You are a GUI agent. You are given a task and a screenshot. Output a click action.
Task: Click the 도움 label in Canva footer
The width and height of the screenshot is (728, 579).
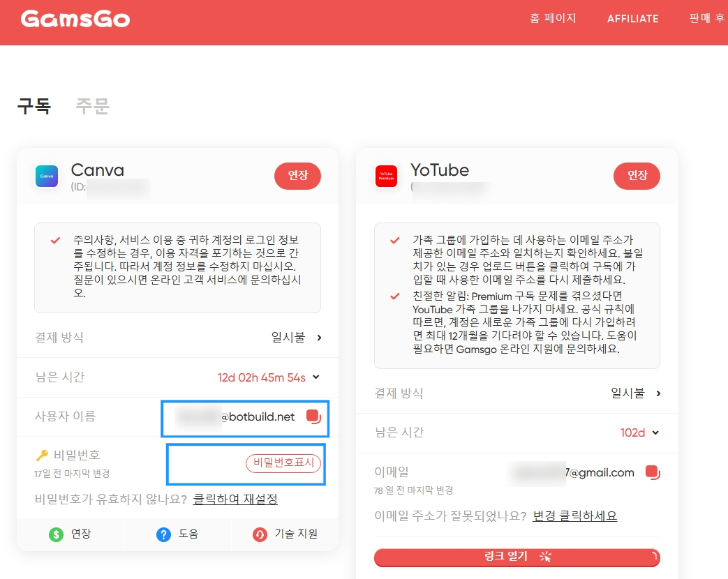click(188, 534)
